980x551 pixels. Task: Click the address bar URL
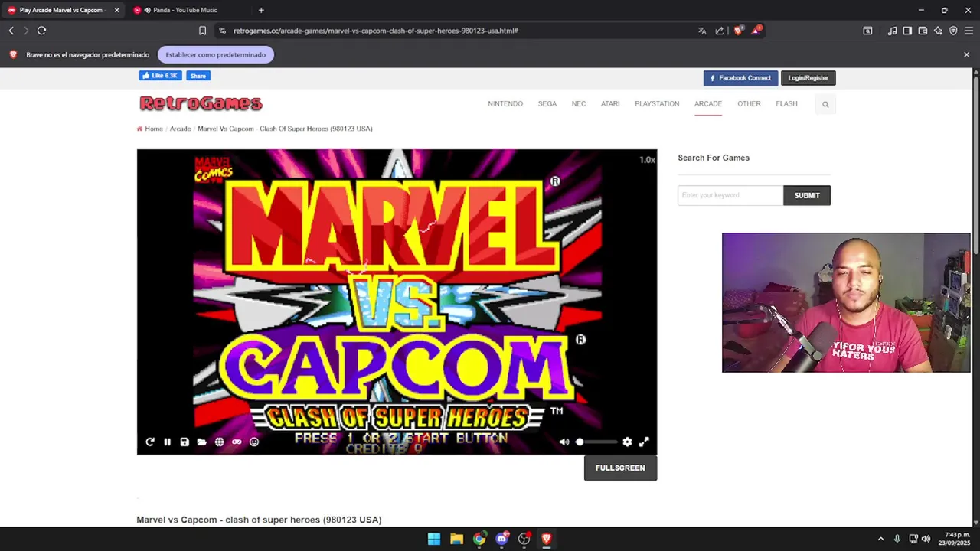[x=376, y=31]
